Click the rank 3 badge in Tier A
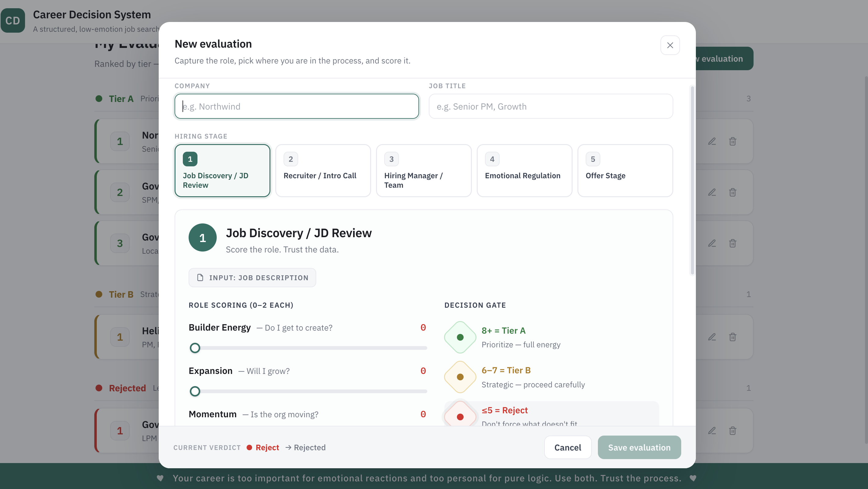 pyautogui.click(x=120, y=243)
